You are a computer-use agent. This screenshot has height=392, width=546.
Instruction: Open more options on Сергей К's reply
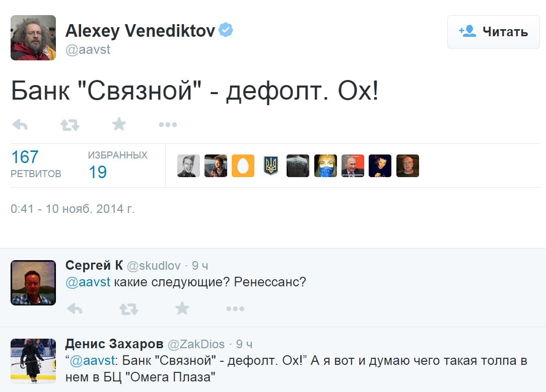[235, 308]
